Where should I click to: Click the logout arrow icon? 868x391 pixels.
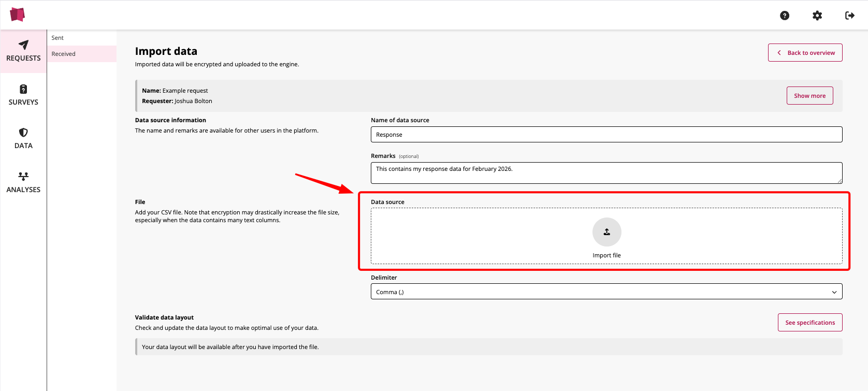pos(849,16)
